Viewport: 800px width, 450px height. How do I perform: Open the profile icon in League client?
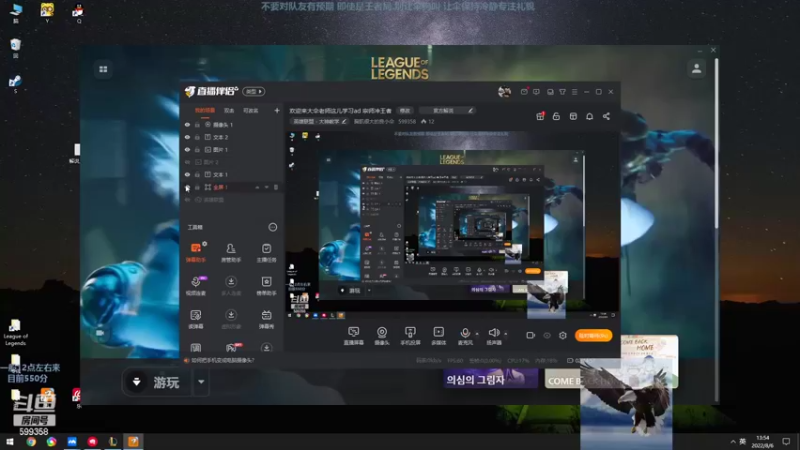click(x=696, y=68)
